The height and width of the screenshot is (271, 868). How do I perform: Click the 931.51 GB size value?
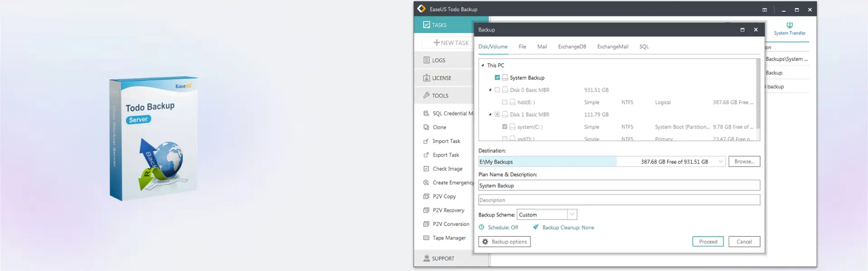coord(596,90)
